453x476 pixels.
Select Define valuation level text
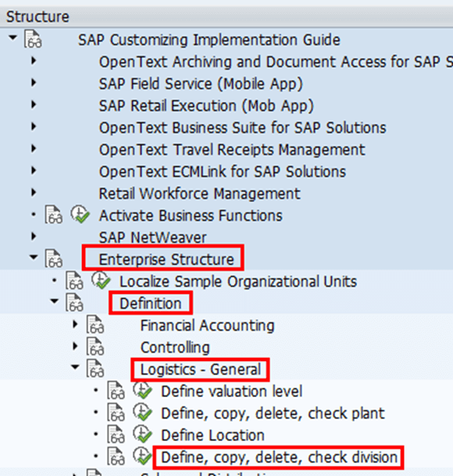[231, 392]
